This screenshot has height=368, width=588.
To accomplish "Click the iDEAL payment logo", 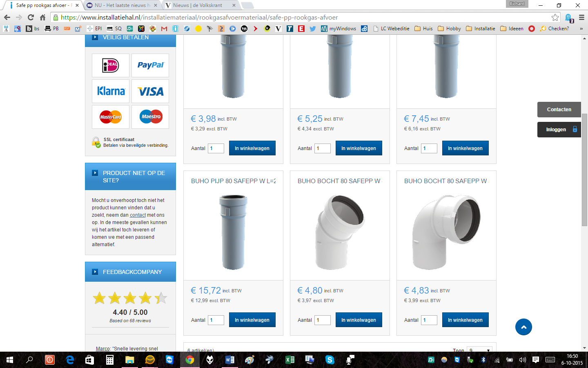I will [110, 65].
